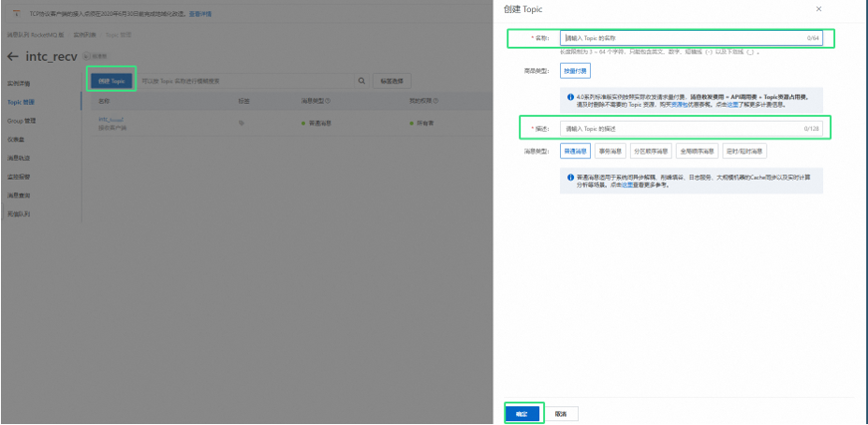Click the magnifier search icon in Topic list
The height and width of the screenshot is (425, 868).
pos(361,81)
